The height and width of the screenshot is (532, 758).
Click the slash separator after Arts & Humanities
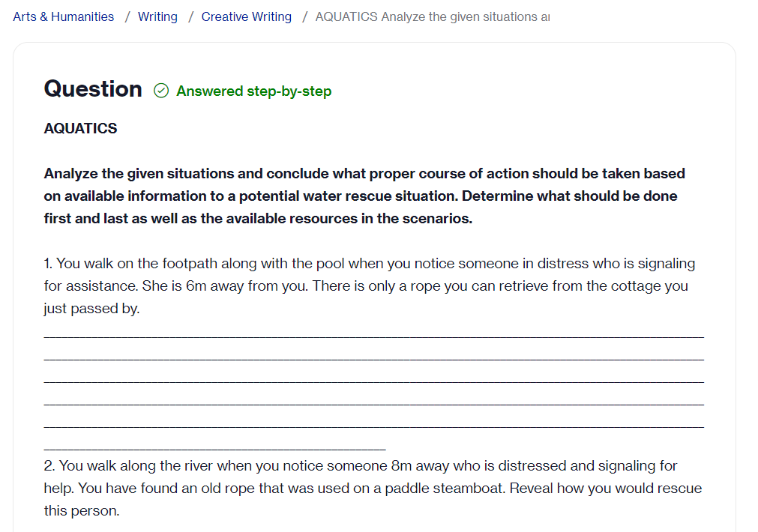[127, 17]
